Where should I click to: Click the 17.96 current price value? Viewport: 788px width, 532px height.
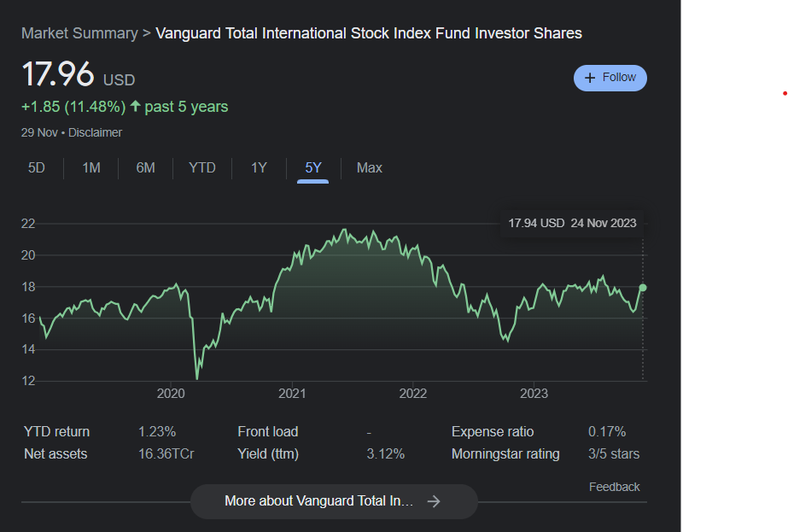(x=58, y=74)
